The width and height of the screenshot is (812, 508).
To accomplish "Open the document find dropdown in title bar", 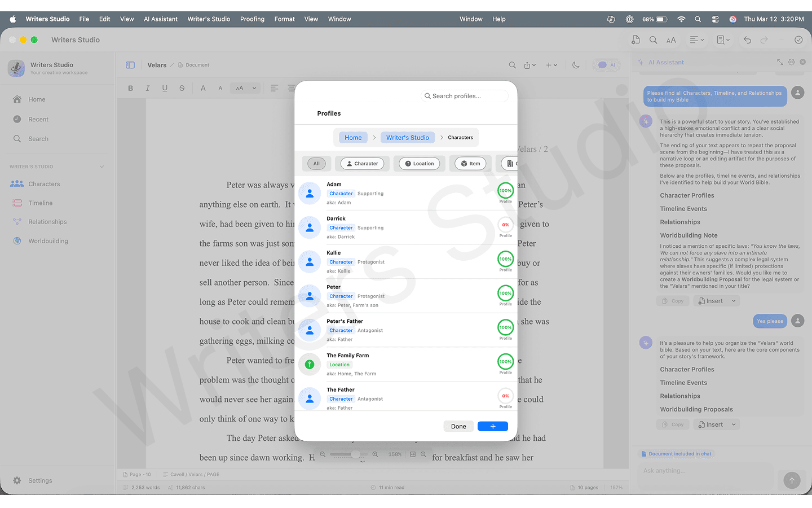I will tap(723, 40).
